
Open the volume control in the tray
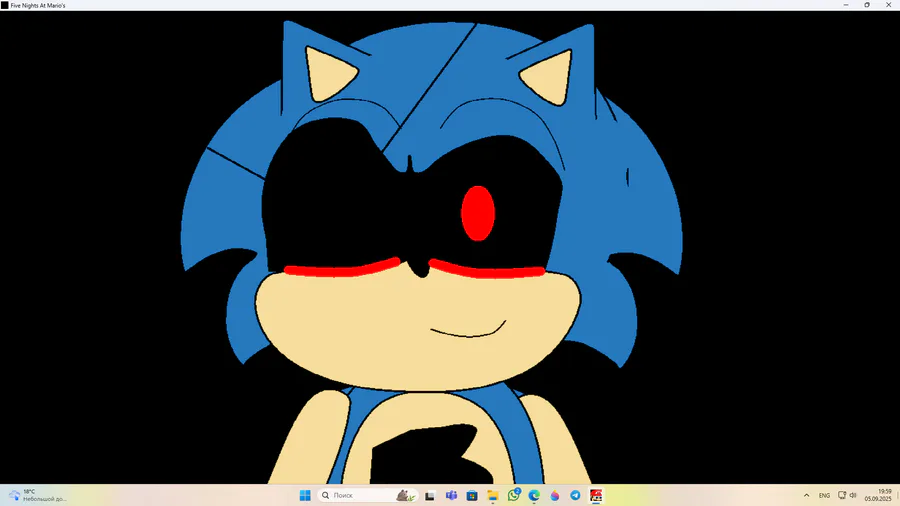coord(853,495)
